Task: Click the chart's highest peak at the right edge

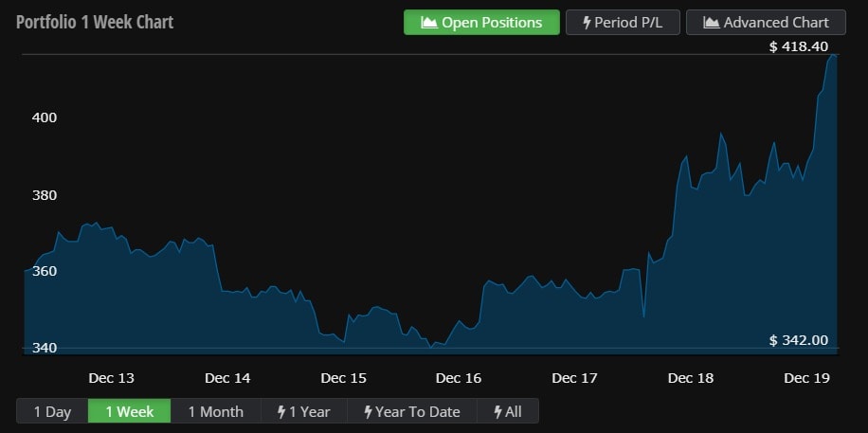Action: pos(833,56)
